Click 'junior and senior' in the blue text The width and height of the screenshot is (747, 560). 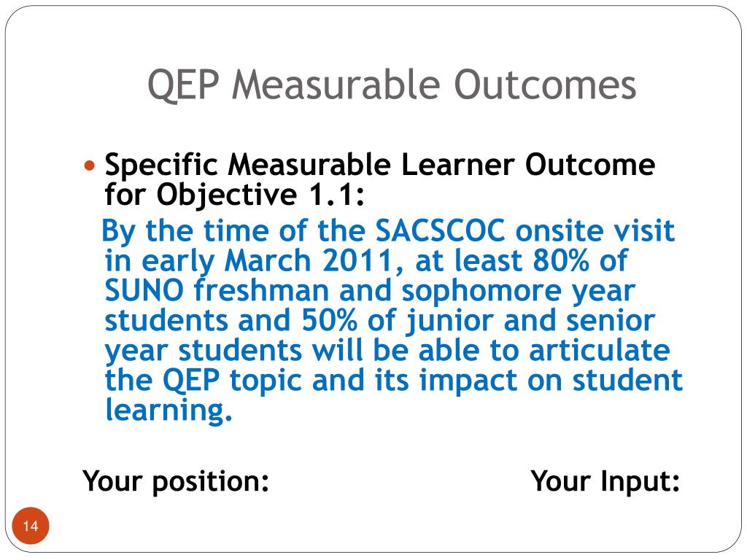coord(530,321)
